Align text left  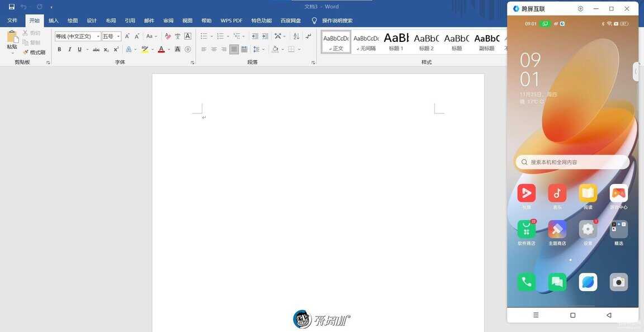[203, 49]
